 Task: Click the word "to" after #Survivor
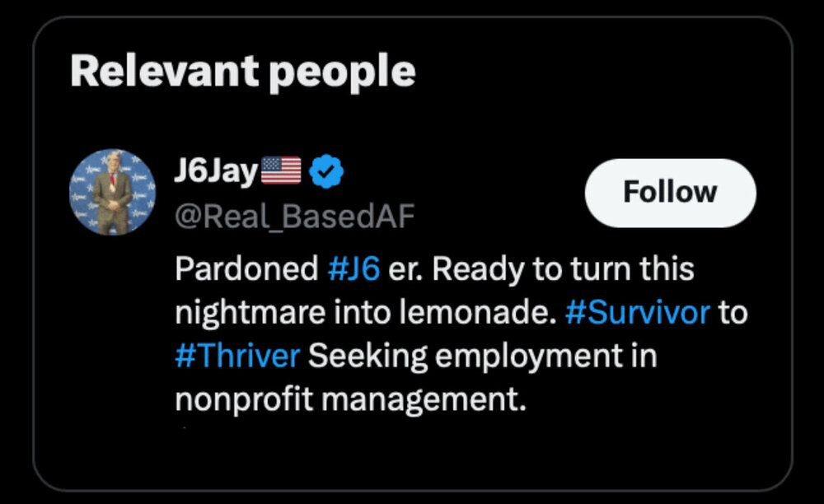point(733,313)
